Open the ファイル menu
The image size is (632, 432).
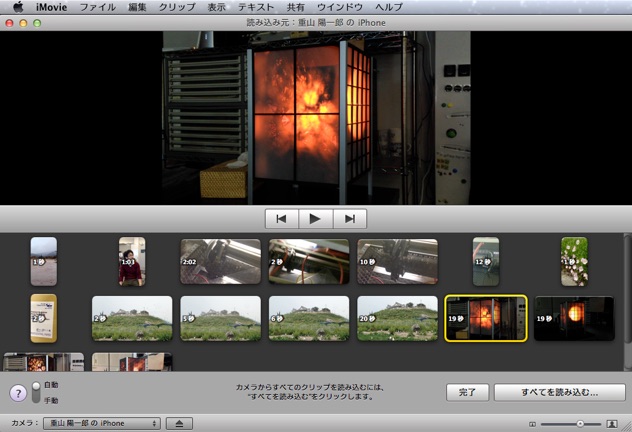[97, 7]
